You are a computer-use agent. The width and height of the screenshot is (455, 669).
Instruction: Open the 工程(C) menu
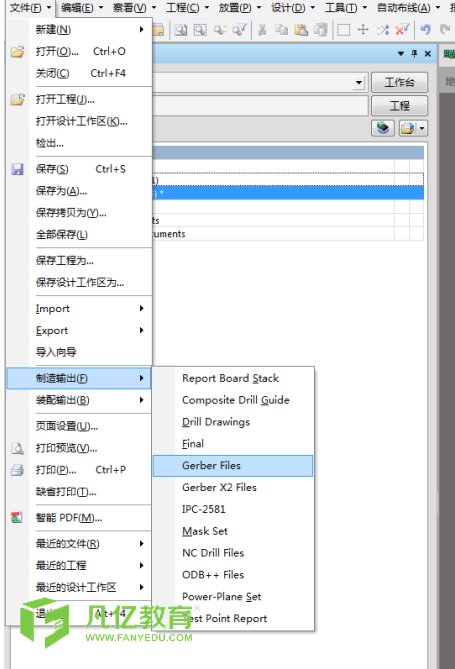(187, 8)
